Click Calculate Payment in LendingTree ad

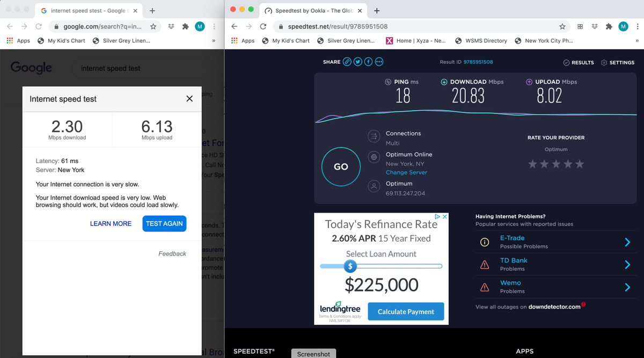click(x=406, y=312)
